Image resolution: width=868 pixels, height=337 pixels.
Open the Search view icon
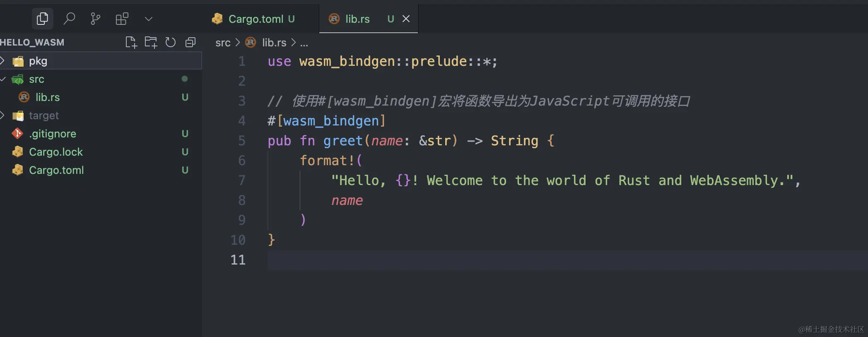pyautogui.click(x=69, y=19)
